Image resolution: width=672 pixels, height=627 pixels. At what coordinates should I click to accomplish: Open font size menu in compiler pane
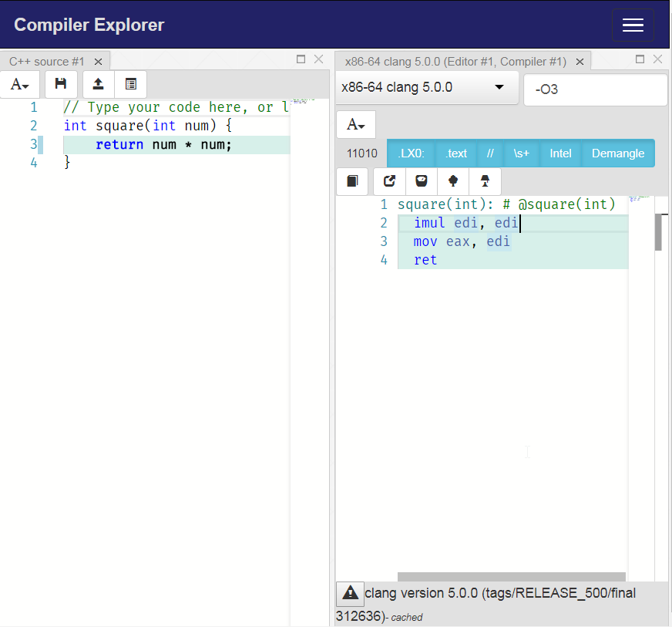point(356,125)
